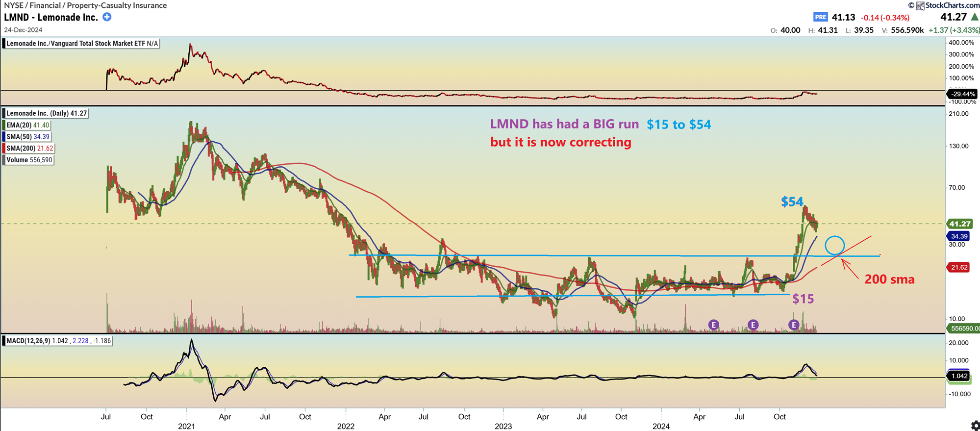This screenshot has width=980, height=431.
Task: Click the pre-market price 41.13
Action: 843,17
